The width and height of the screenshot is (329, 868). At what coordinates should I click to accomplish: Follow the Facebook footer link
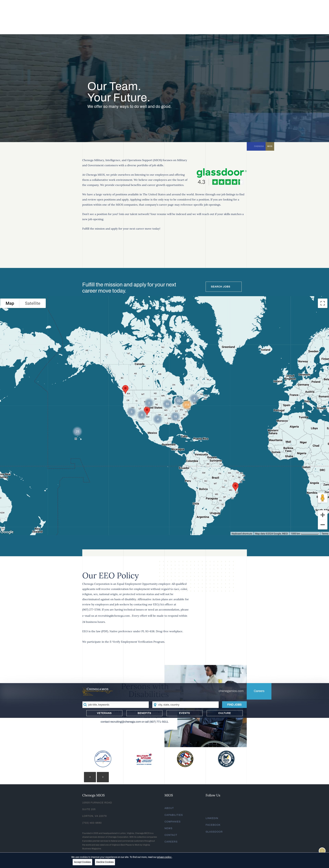point(213,825)
